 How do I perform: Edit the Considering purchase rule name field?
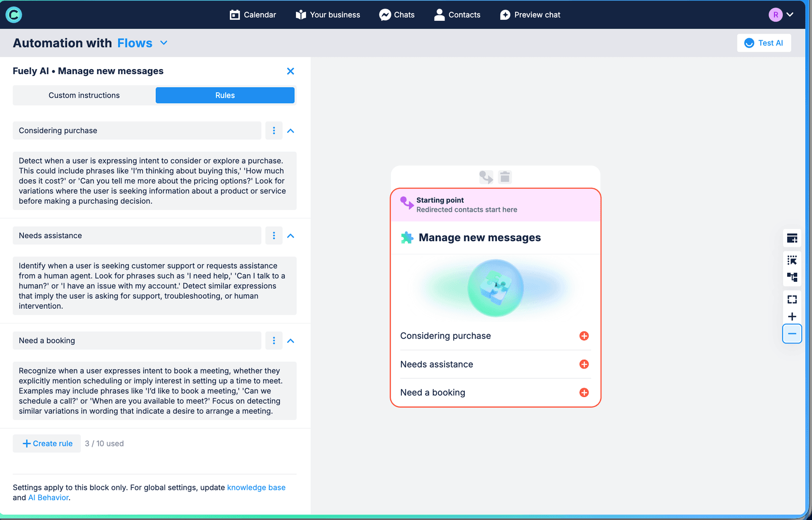pos(137,131)
